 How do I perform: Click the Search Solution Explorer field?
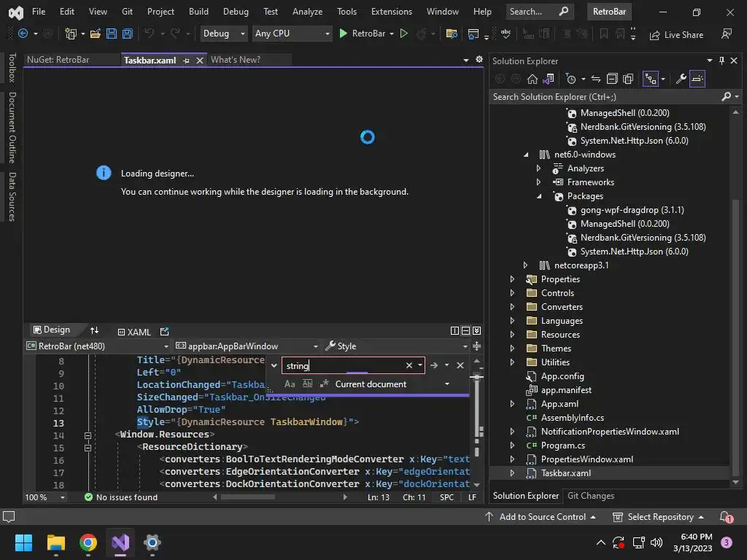click(605, 97)
